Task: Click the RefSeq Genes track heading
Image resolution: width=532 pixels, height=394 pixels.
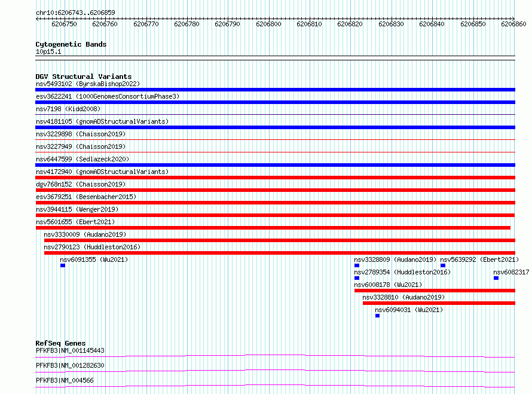Action: tap(60, 343)
